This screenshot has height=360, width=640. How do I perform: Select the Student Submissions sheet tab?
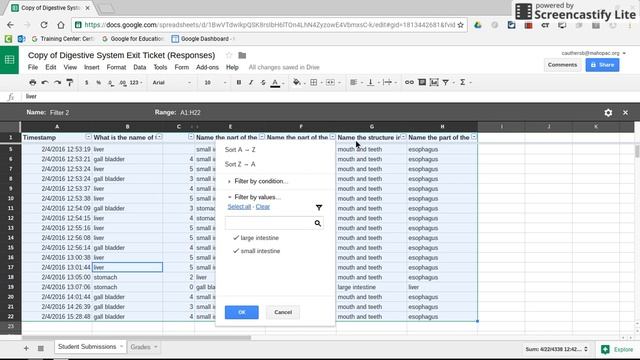90,347
